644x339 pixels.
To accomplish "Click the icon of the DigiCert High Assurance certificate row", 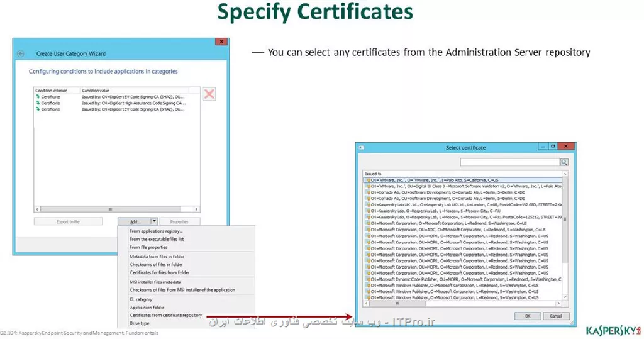I will click(x=38, y=103).
